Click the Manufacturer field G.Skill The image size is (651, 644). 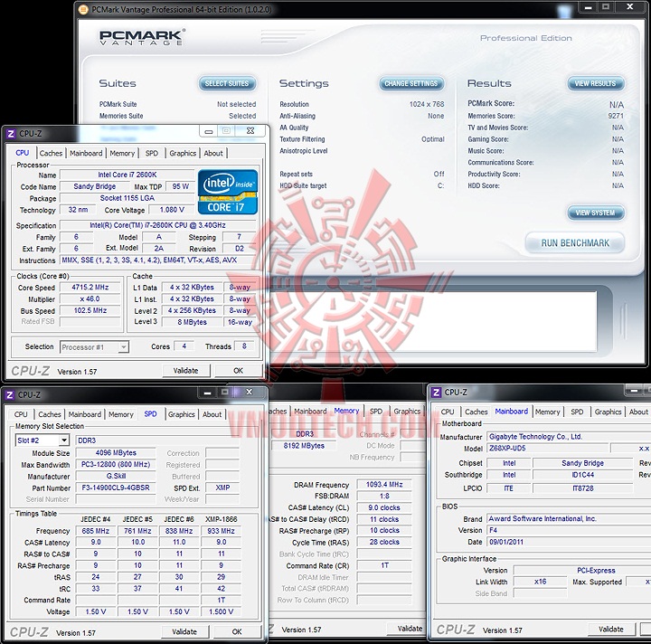(116, 476)
